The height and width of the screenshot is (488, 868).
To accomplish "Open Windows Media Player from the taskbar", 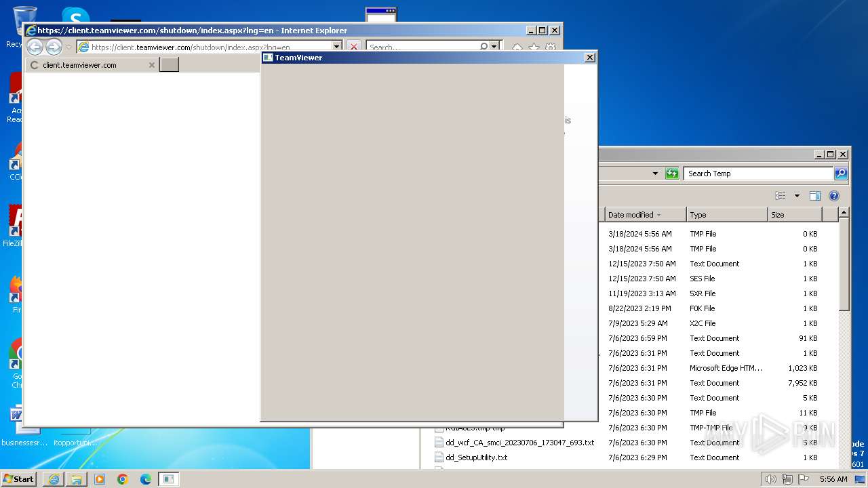I will [x=100, y=479].
